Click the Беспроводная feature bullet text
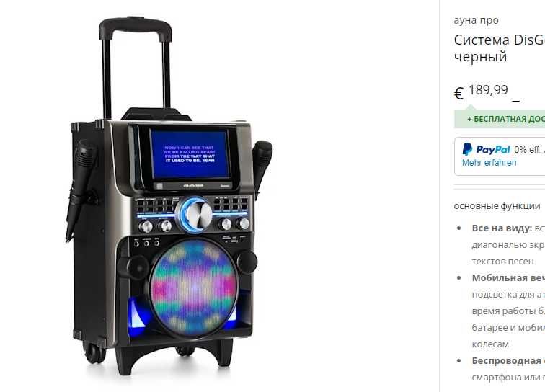545x392 pixels. click(x=508, y=369)
